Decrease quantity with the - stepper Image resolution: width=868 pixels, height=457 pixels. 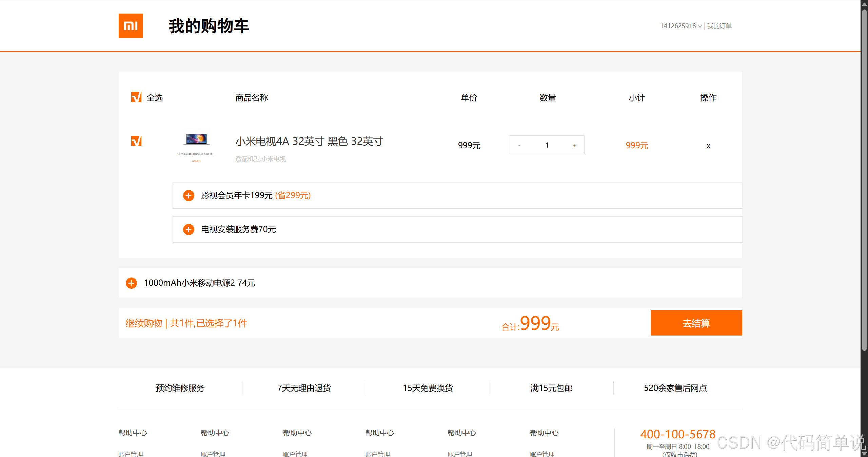click(x=519, y=146)
